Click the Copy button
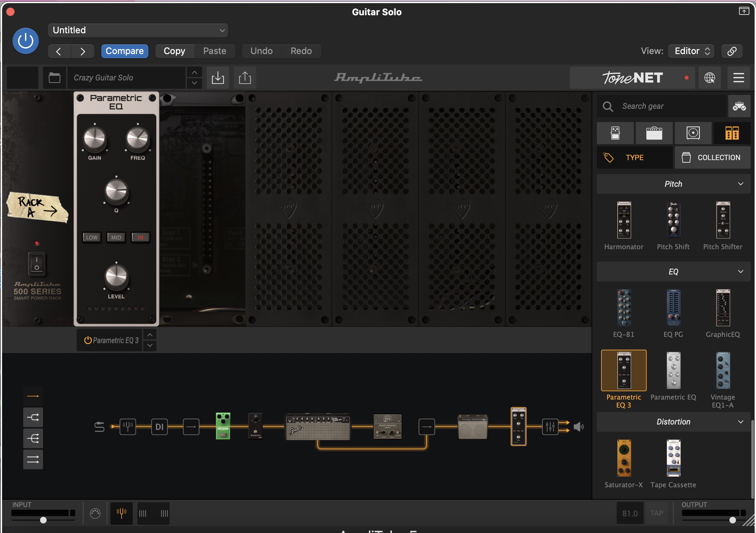The image size is (756, 533). 174,51
